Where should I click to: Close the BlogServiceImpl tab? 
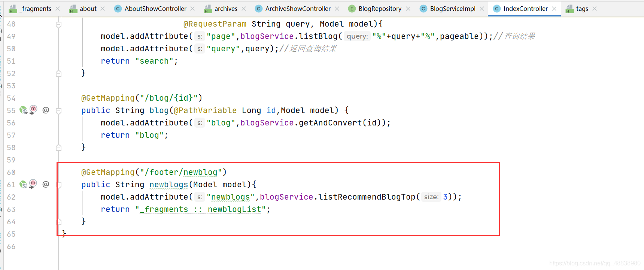click(482, 9)
